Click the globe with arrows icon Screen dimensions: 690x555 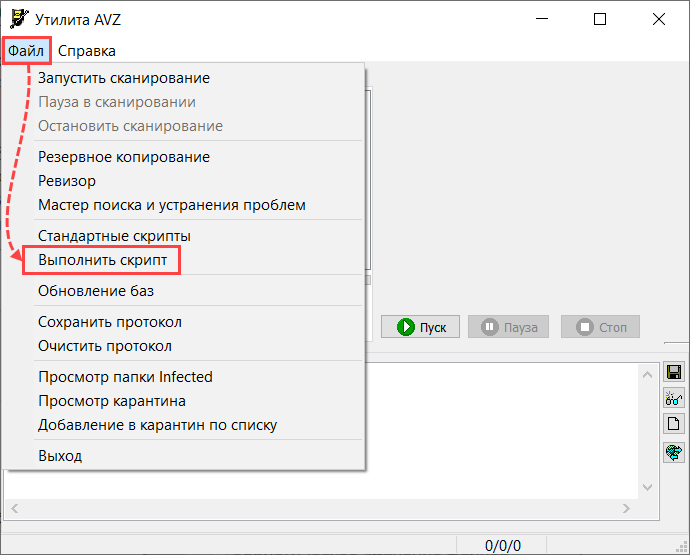[674, 452]
